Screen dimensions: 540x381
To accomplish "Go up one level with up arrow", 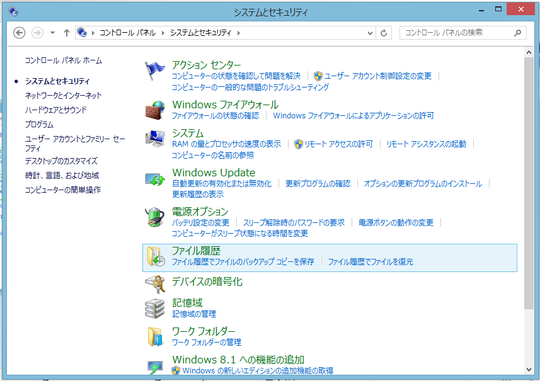I will (x=66, y=33).
